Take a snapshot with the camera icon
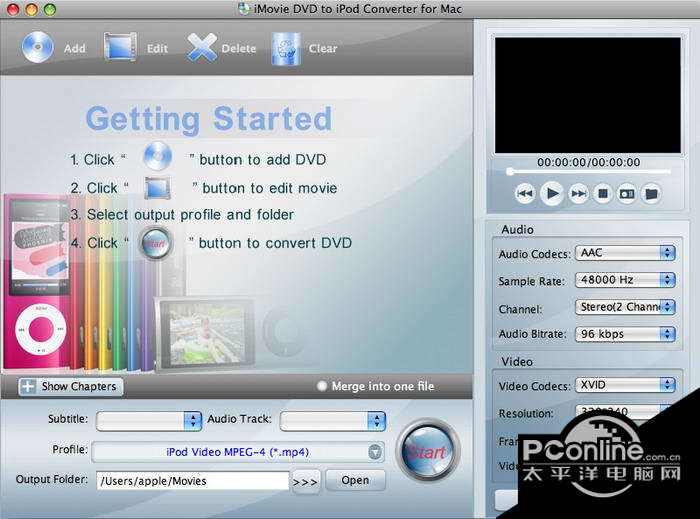 coord(627,194)
